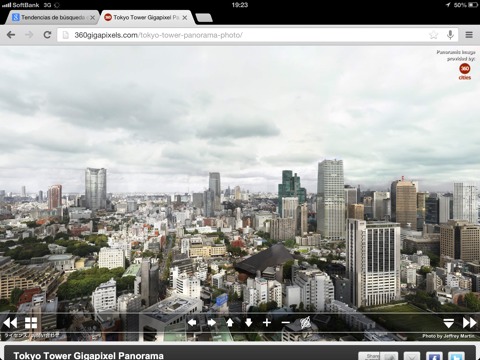480x360 pixels.
Task: Open the Chrome menu (three lines)
Action: (469, 35)
